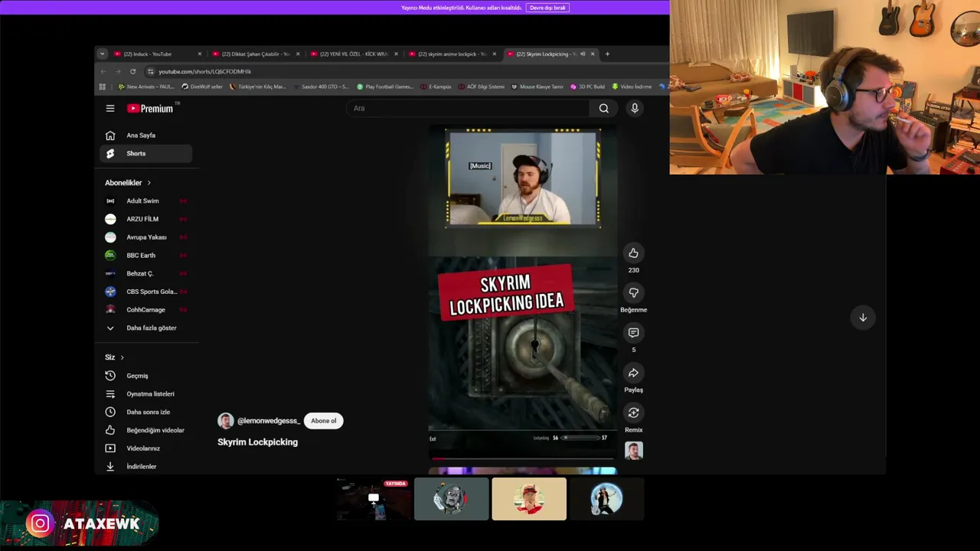Select the masked character avatar thumbnail
The width and height of the screenshot is (980, 551).
click(x=451, y=499)
